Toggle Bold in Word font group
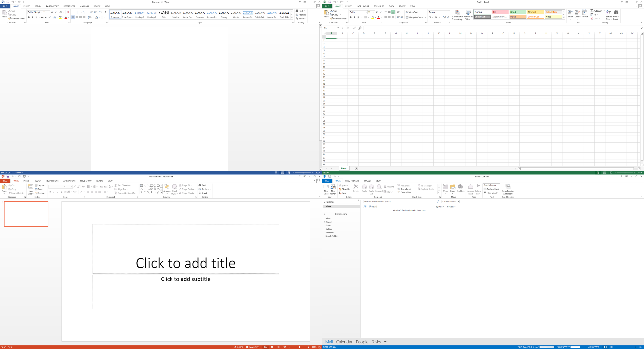The height and width of the screenshot is (349, 644). pyautogui.click(x=29, y=17)
